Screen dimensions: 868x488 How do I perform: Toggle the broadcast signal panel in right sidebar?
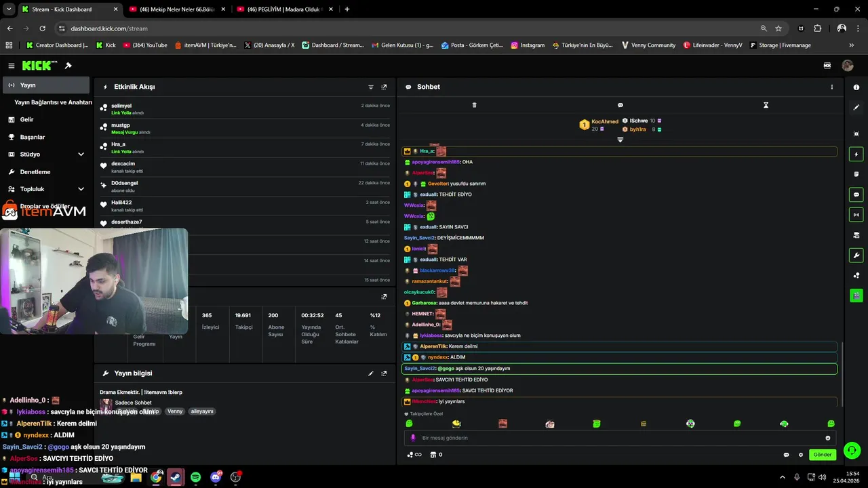pyautogui.click(x=856, y=215)
